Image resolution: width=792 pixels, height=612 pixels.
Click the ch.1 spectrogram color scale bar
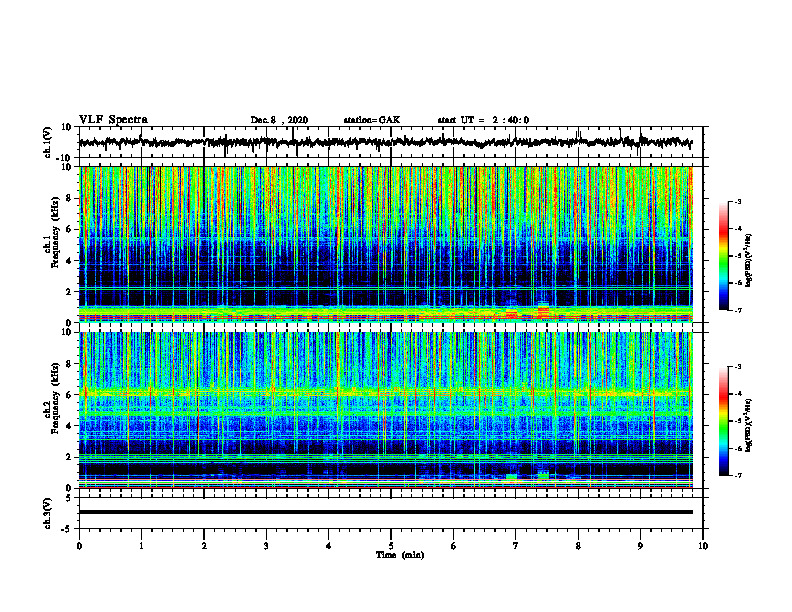click(x=724, y=256)
